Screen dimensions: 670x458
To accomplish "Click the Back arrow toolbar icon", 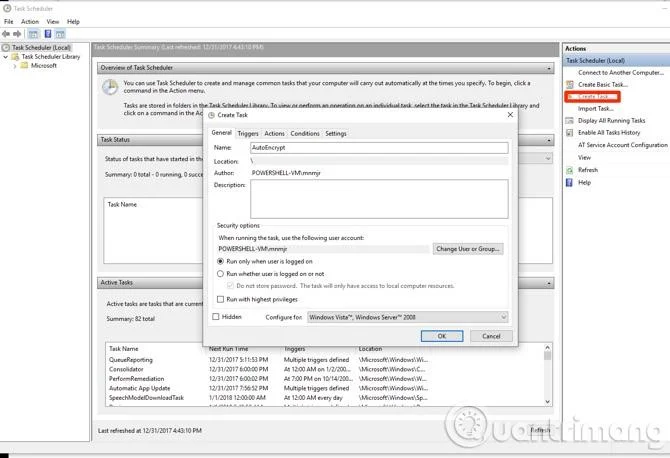I will (6, 34).
